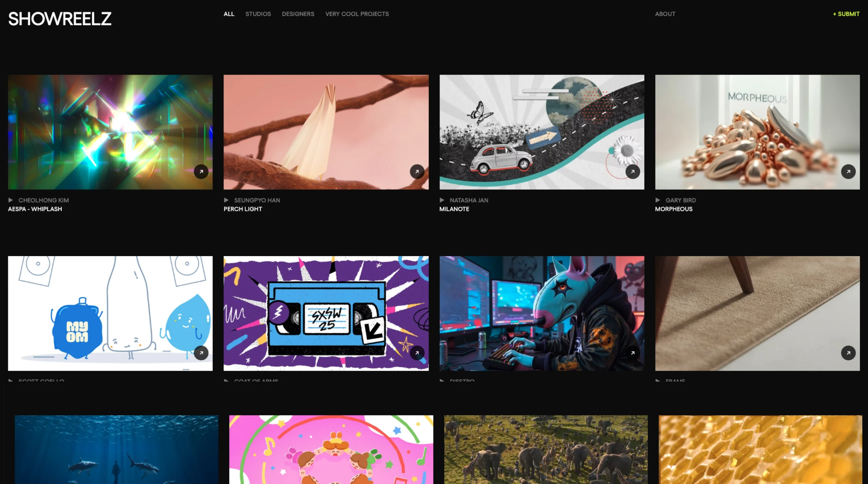Open Natasha Jan designer name
The width and height of the screenshot is (868, 484).
point(469,200)
